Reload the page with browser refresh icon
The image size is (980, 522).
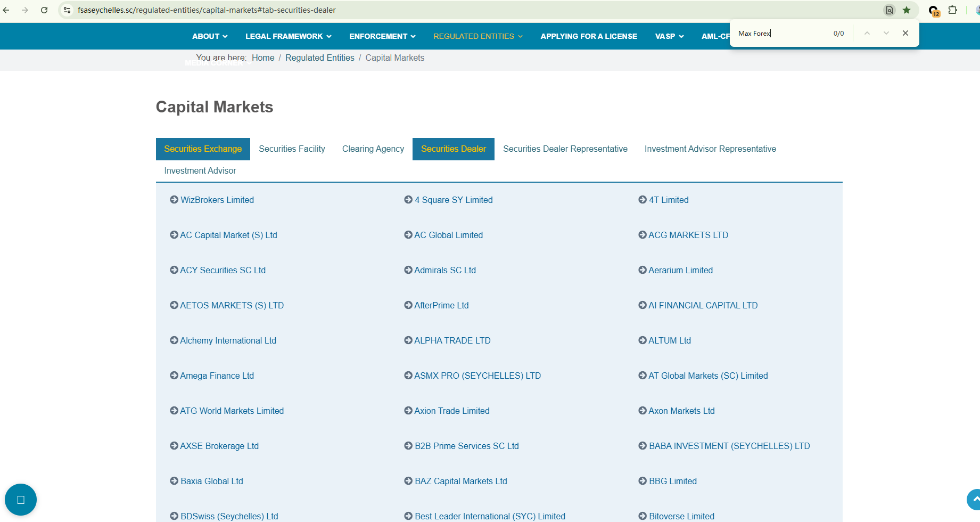point(44,10)
